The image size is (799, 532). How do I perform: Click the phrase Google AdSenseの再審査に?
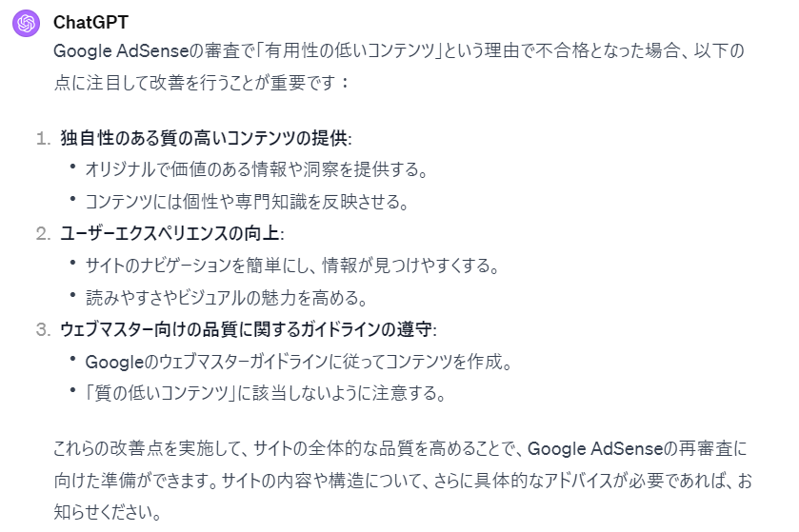pos(637,448)
